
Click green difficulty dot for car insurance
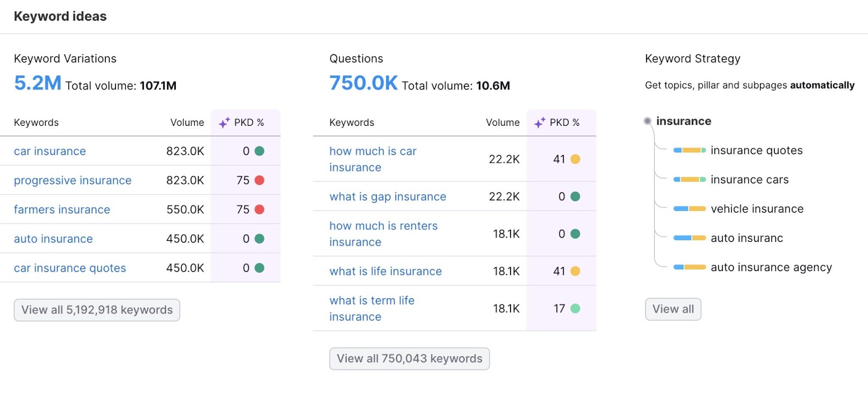pos(259,151)
